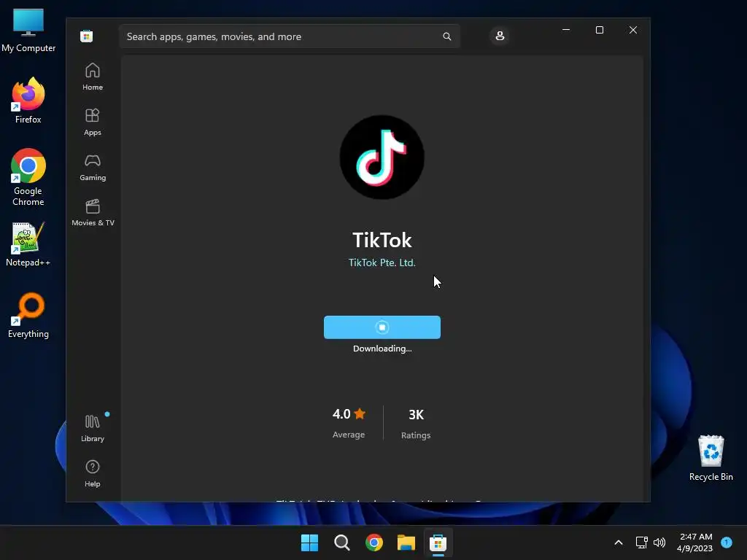Focus the Search apps, games, movies field
This screenshot has height=560, width=747.
tap(290, 36)
